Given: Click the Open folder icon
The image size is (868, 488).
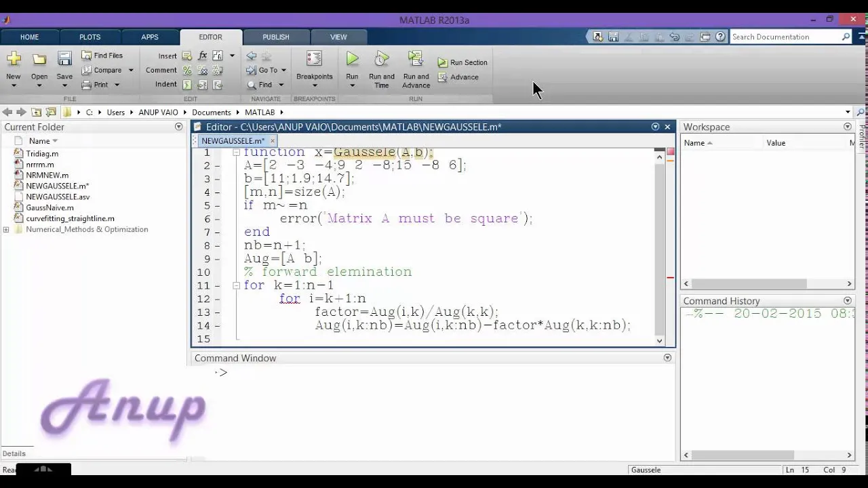Looking at the screenshot, I should point(39,60).
